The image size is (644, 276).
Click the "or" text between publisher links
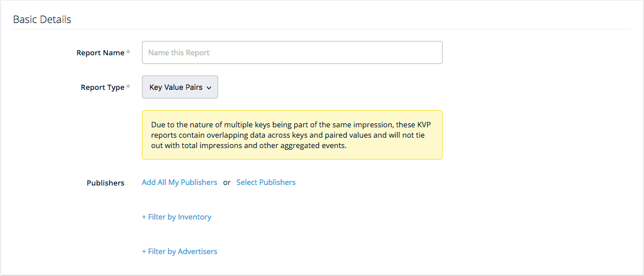pos(227,183)
